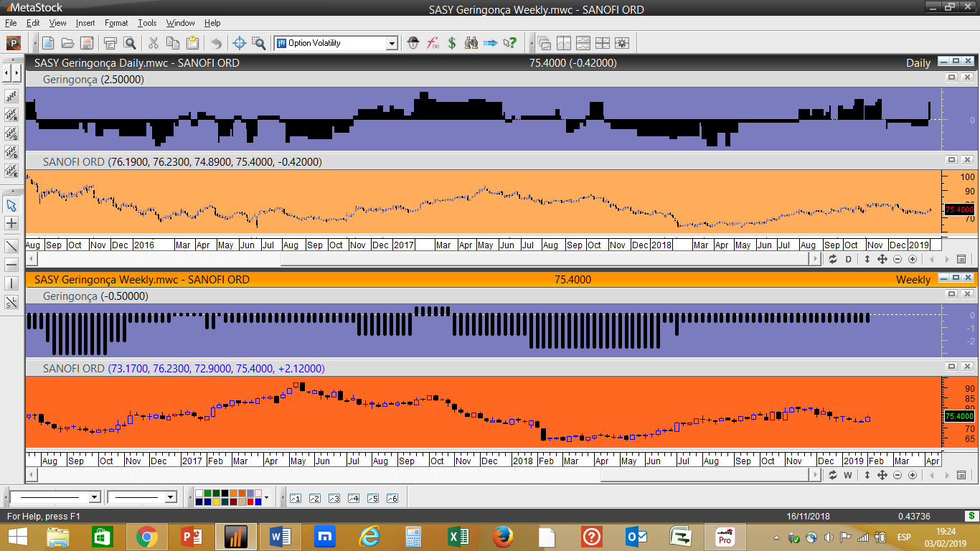
Task: Click the Expert Advisor hat icon
Action: pos(413,43)
